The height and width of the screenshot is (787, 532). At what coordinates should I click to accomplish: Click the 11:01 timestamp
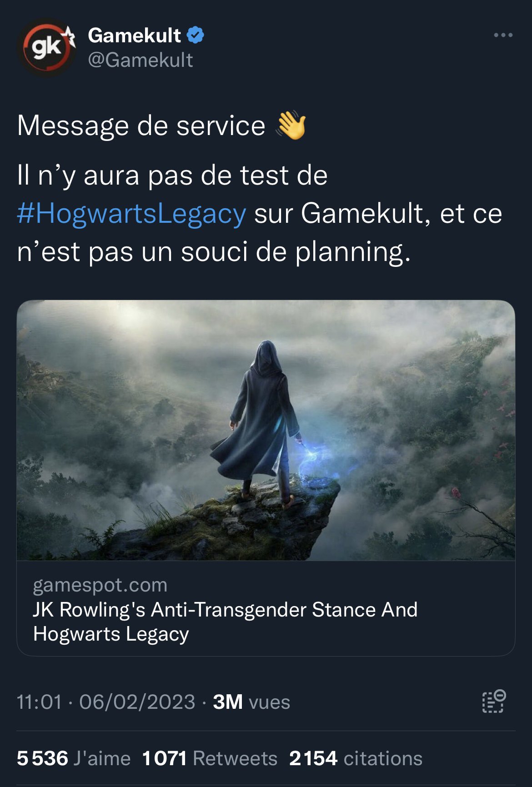[x=39, y=702]
